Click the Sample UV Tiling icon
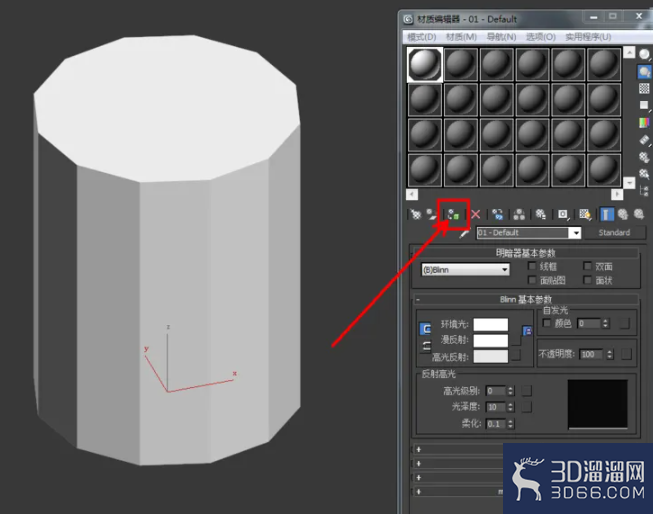 644,105
